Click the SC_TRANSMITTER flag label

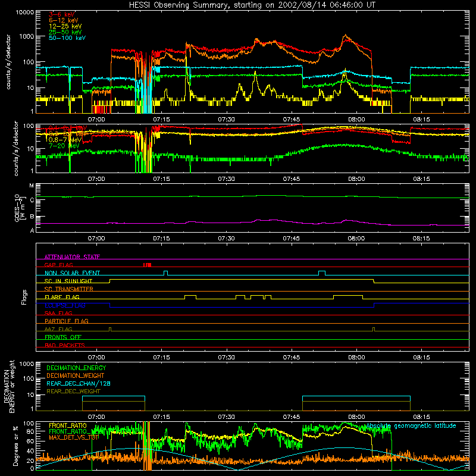pyautogui.click(x=69, y=289)
